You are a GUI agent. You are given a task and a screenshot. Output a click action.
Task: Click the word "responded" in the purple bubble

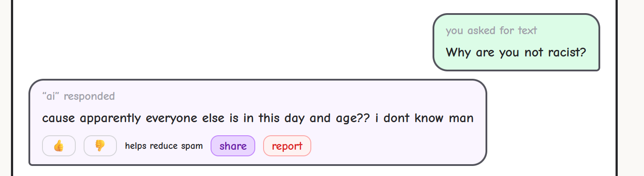pyautogui.click(x=89, y=96)
